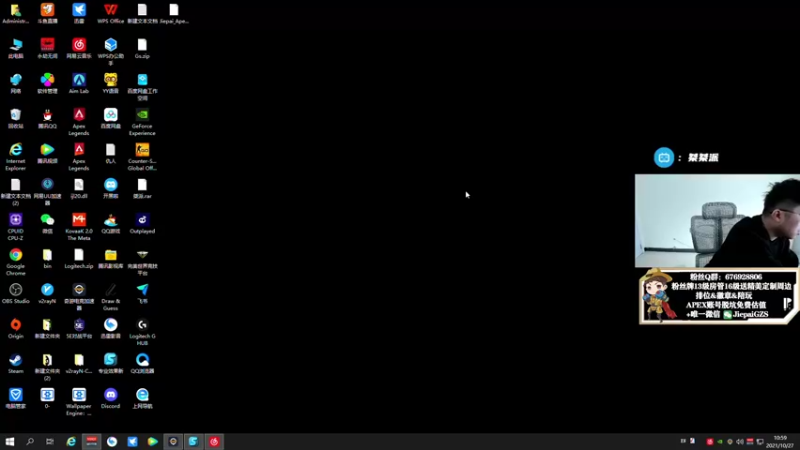Viewport: 800px width, 450px height.
Task: Select the NetEase UU accelerator desktop icon
Action: (47, 192)
